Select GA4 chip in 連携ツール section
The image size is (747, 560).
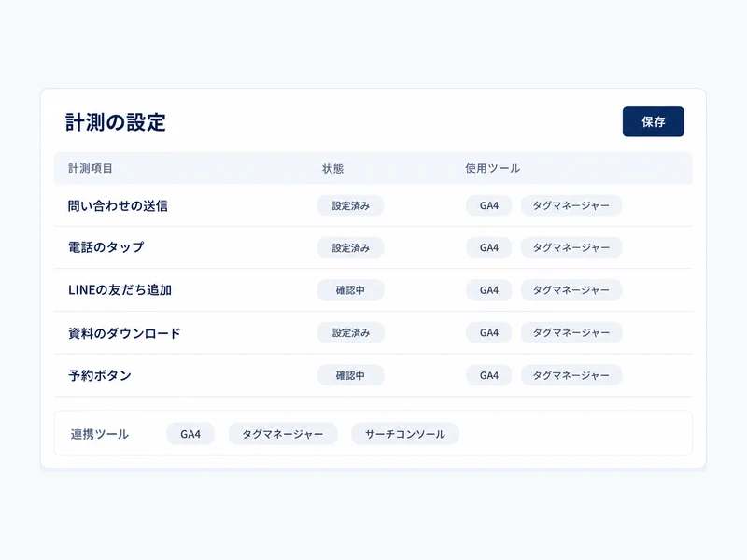190,434
